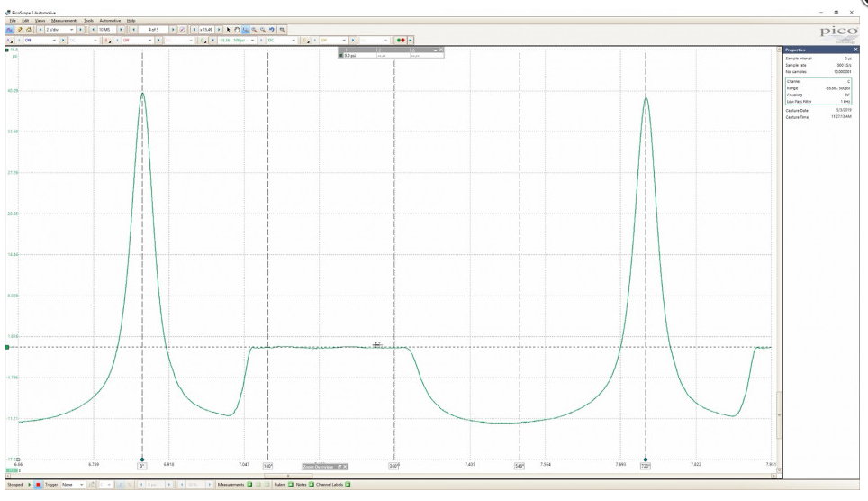Go to next waveform buffer
The height and width of the screenshot is (501, 868).
pyautogui.click(x=173, y=30)
